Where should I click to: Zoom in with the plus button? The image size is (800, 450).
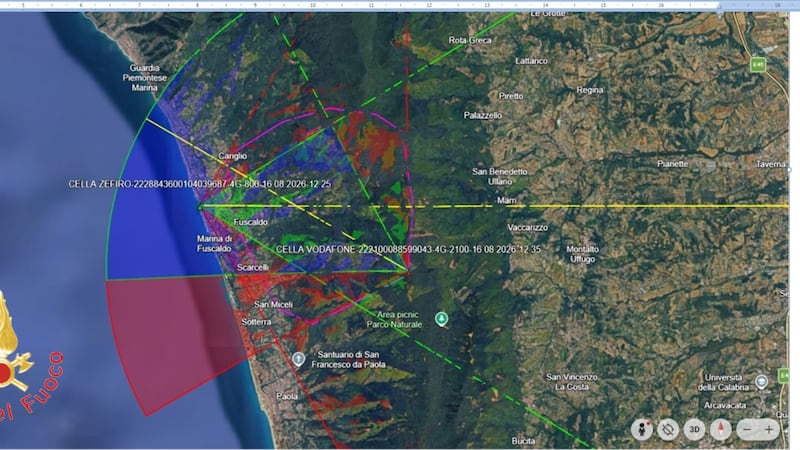coord(769,430)
